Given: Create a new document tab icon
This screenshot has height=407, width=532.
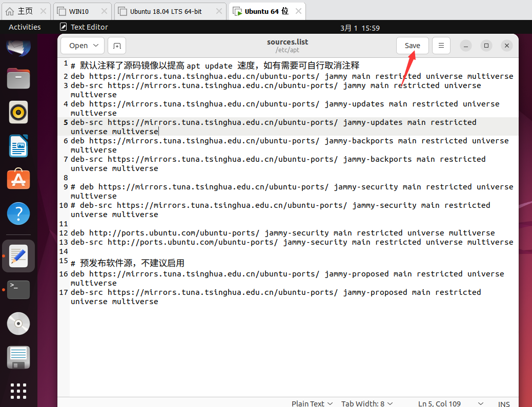Looking at the screenshot, I should click(117, 46).
